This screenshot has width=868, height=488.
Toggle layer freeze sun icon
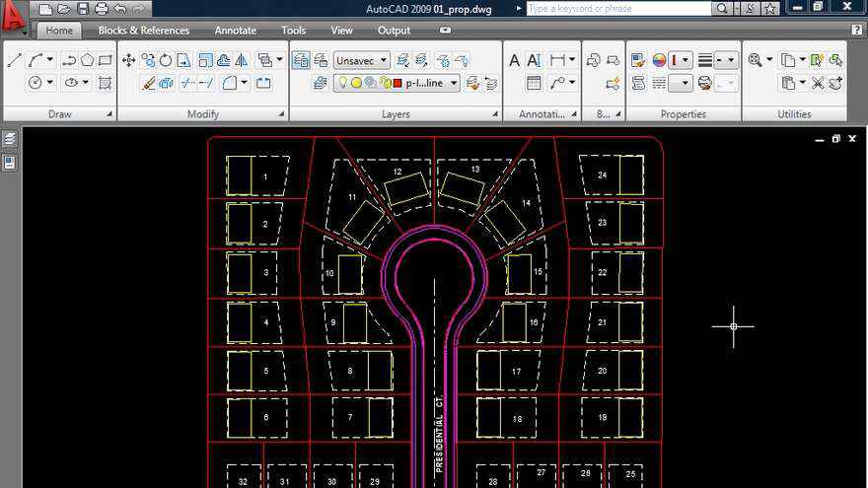[x=356, y=84]
